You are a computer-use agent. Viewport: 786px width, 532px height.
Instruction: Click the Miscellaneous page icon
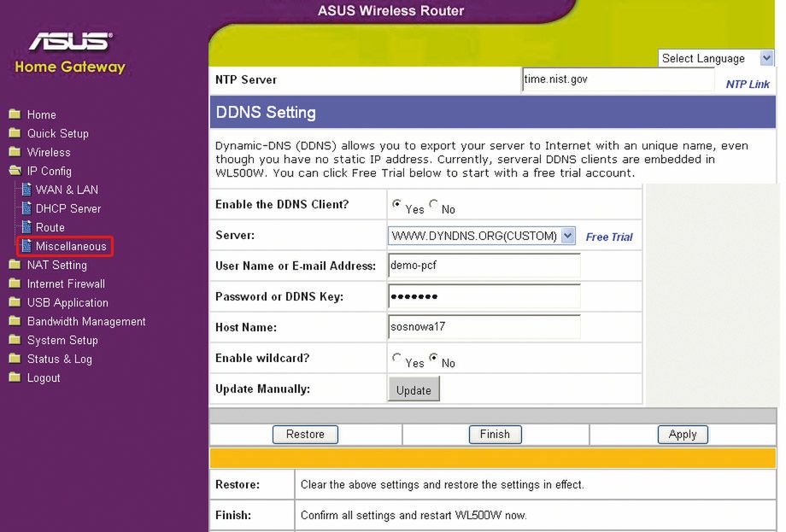(x=26, y=246)
